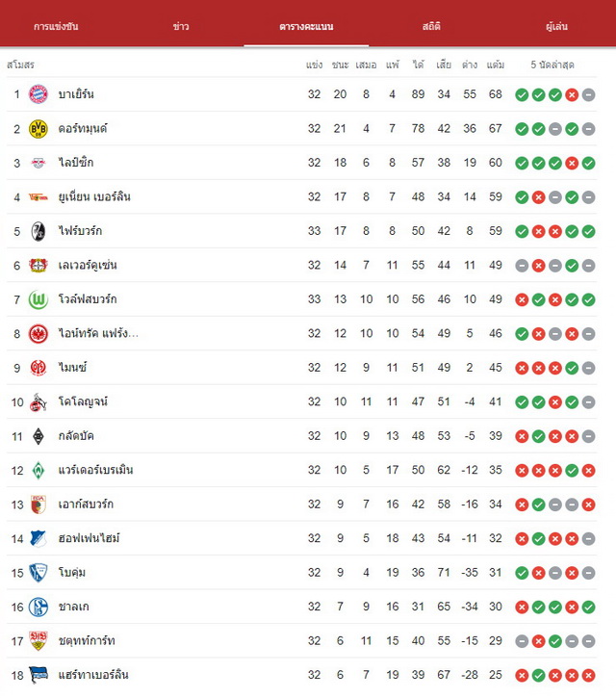Image resolution: width=616 pixels, height=698 pixels.
Task: Click Leipzig's last green win marker
Action: pyautogui.click(x=588, y=164)
